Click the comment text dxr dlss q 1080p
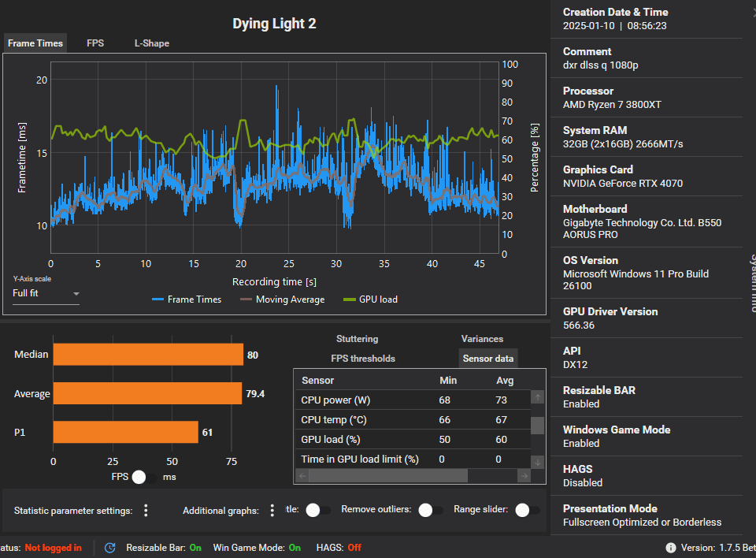 pos(600,65)
